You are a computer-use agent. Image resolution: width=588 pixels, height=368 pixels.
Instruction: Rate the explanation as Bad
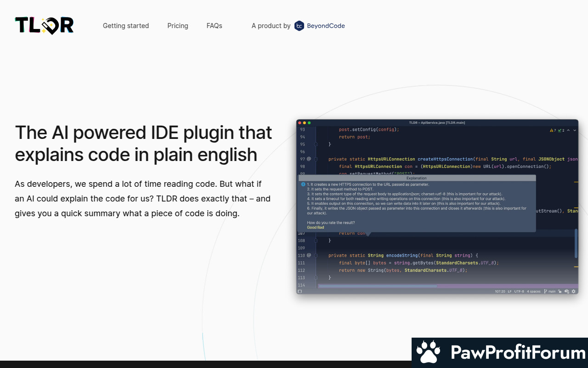[x=320, y=227]
